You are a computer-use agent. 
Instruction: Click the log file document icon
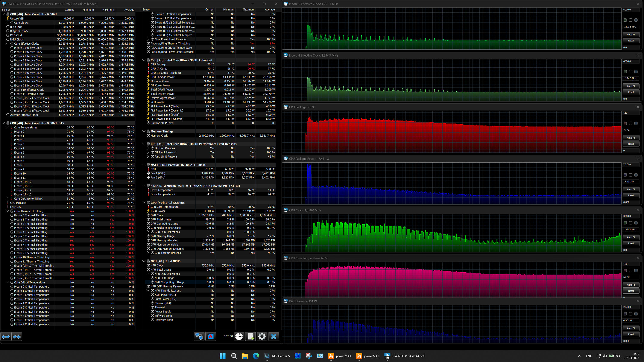251,336
